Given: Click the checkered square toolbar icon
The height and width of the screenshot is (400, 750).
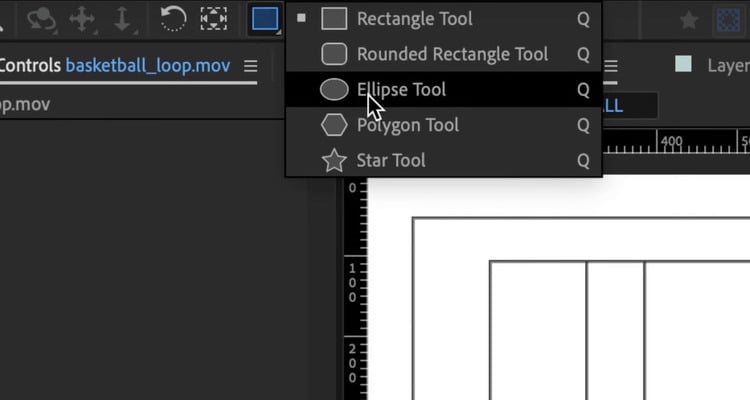Looking at the screenshot, I should pos(728,21).
